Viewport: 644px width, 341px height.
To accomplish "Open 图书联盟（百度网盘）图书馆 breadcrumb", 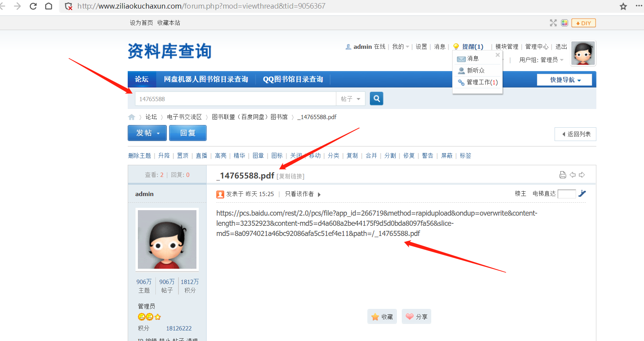I will pos(250,117).
